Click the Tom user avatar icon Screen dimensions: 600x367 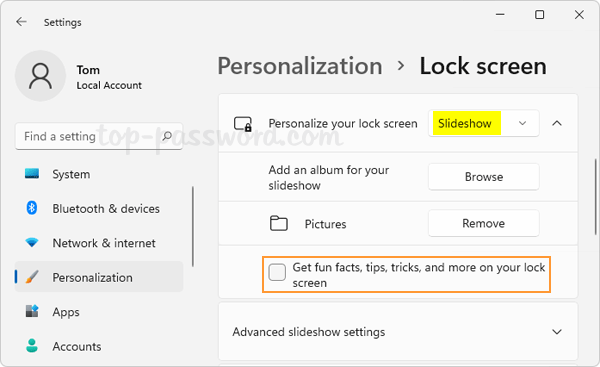(40, 76)
